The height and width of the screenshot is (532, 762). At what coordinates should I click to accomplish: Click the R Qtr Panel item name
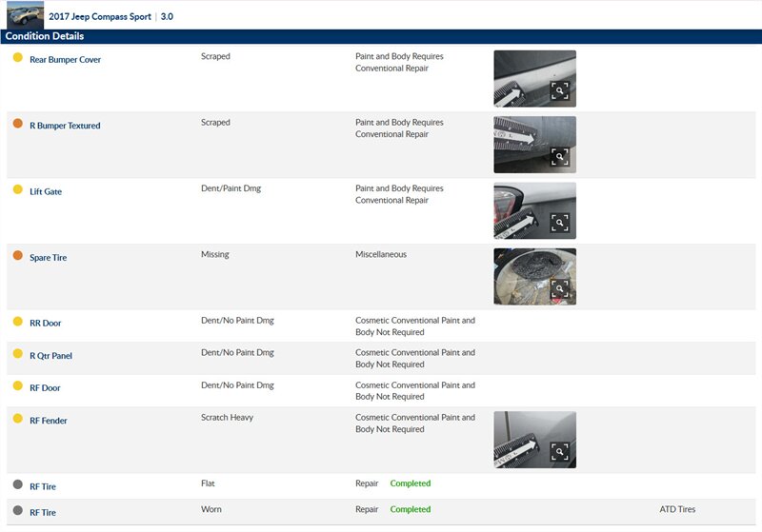(x=50, y=356)
